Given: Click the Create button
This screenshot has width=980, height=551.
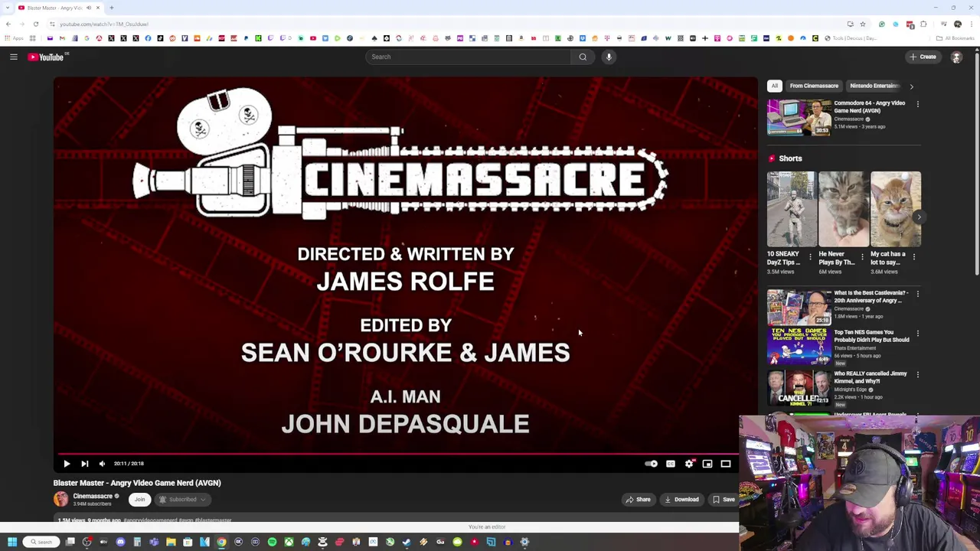Looking at the screenshot, I should 923,57.
